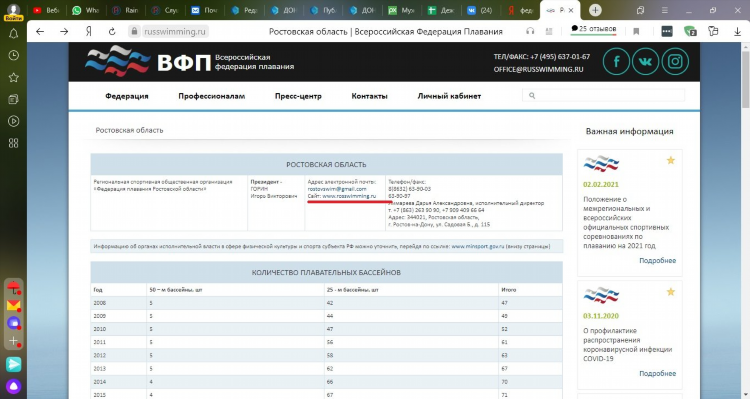
Task: Open the VK social network icon
Action: coord(645,61)
